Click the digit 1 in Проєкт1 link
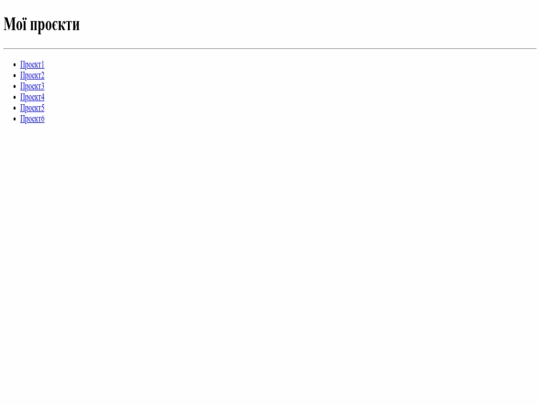The height and width of the screenshot is (405, 540). [43, 65]
